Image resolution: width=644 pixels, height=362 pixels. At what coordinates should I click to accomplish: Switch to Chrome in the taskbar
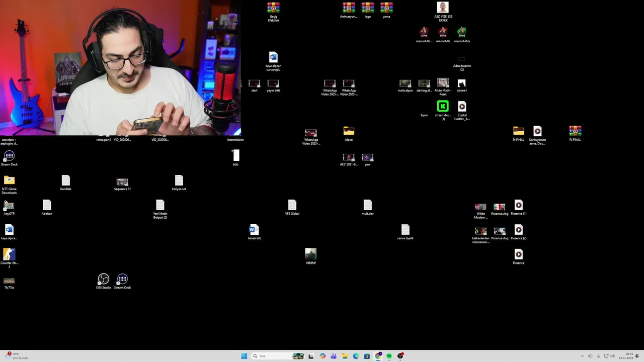point(378,356)
